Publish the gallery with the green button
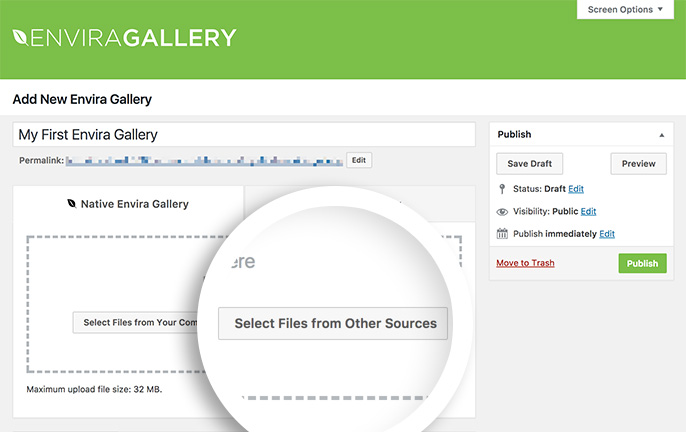This screenshot has width=686, height=432. click(642, 263)
